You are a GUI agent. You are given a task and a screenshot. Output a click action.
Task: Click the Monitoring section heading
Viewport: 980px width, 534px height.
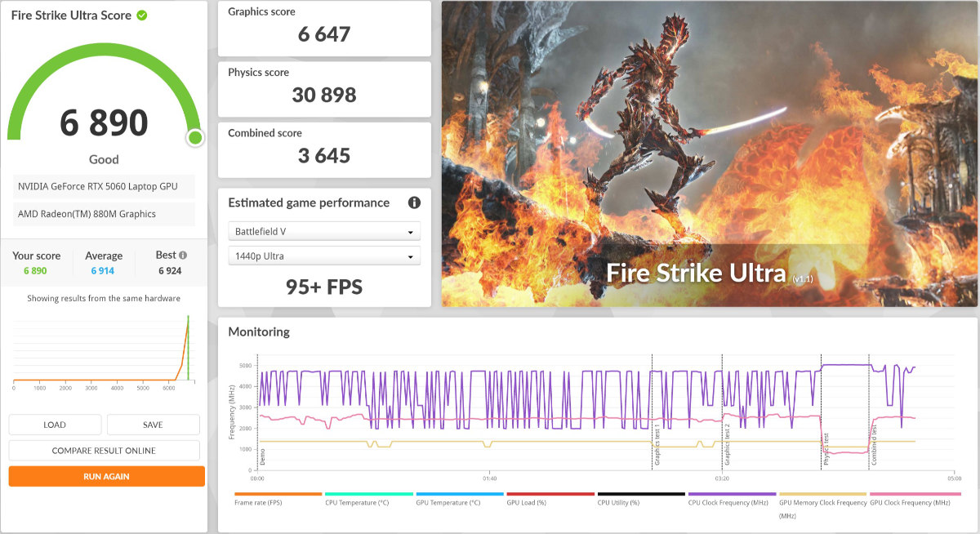coord(259,332)
